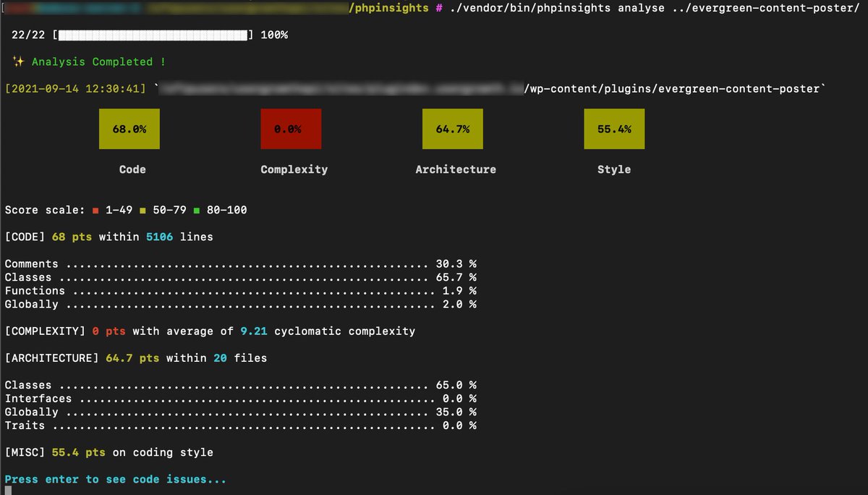Image resolution: width=868 pixels, height=495 pixels.
Task: Click the '100%' progress percentage
Action: tap(273, 35)
